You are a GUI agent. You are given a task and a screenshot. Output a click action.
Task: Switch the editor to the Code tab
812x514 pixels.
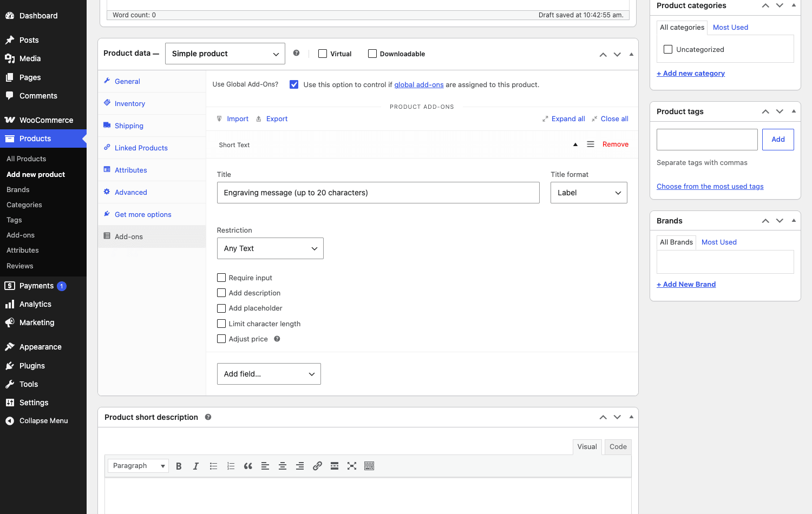pos(618,446)
